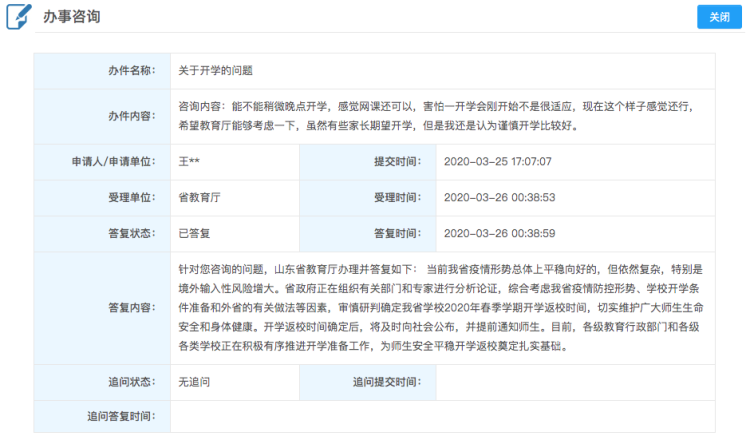Click the edit pencil icon beside 办事咨询
The width and height of the screenshot is (750, 444).
(19, 16)
